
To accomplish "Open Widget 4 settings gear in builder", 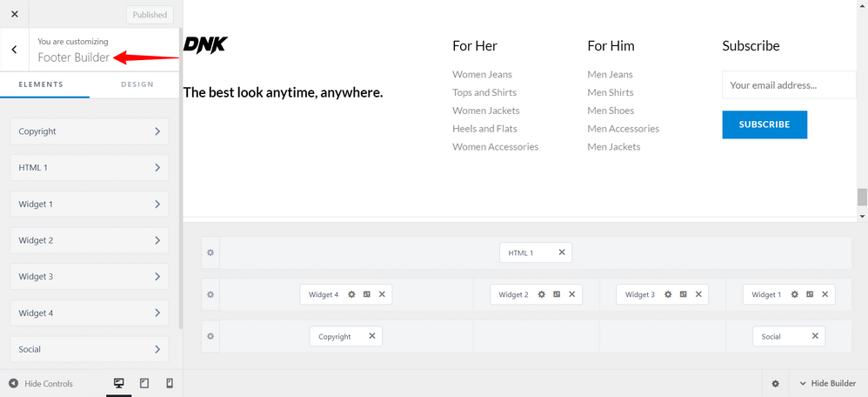I will tap(351, 294).
